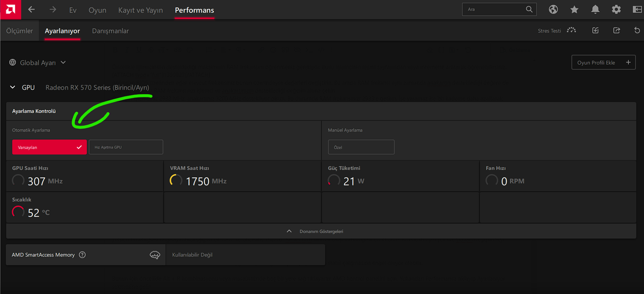Click the globe icon beside Global Ayarı
This screenshot has height=294, width=644.
click(13, 62)
